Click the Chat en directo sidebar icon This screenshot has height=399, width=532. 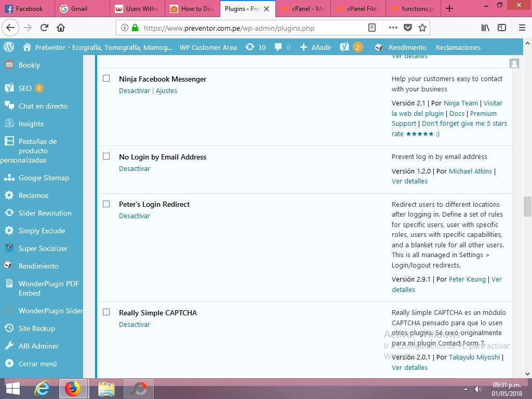click(9, 105)
